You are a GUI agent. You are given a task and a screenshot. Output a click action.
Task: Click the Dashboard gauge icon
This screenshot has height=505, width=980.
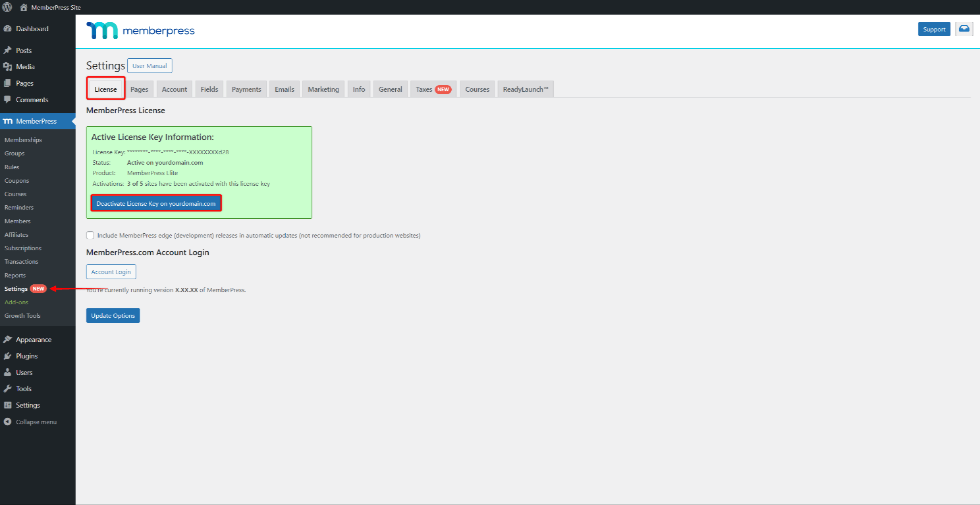[x=7, y=29]
